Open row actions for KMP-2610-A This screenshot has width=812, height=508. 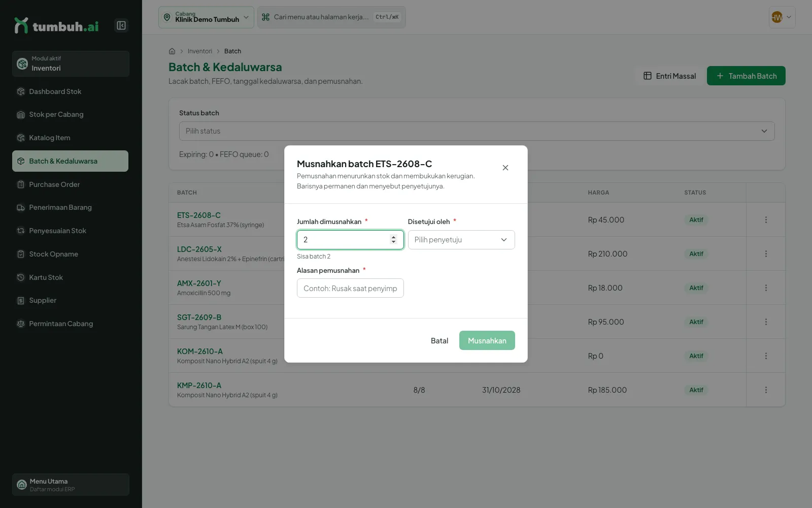pyautogui.click(x=766, y=390)
